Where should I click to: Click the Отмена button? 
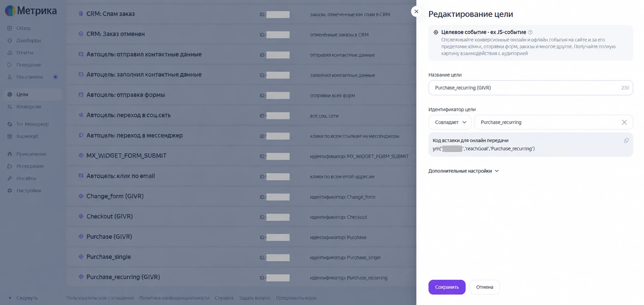(x=484, y=287)
